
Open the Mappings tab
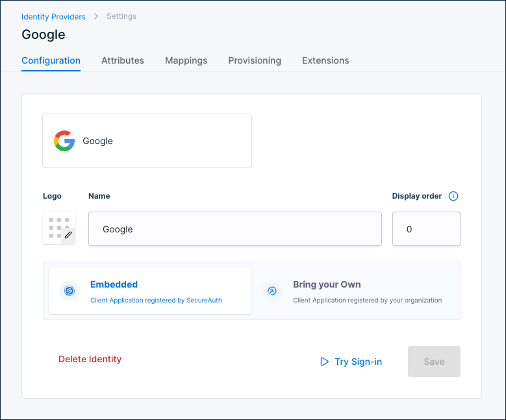pyautogui.click(x=186, y=60)
